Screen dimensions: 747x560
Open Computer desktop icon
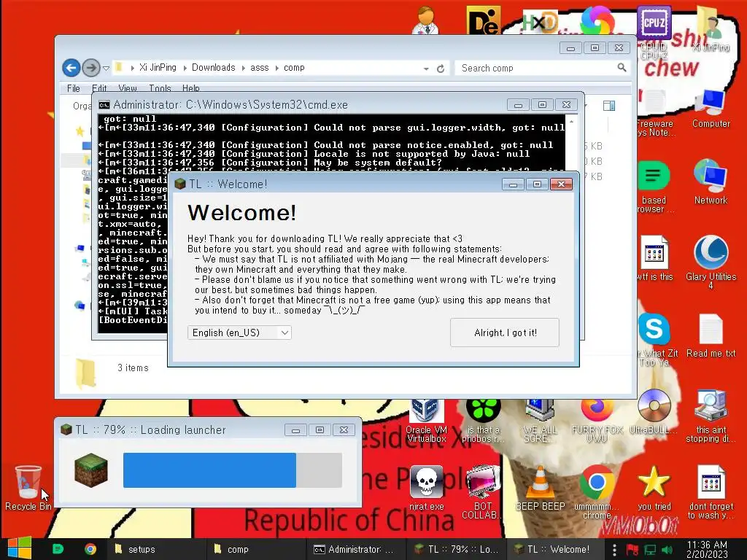(x=711, y=108)
